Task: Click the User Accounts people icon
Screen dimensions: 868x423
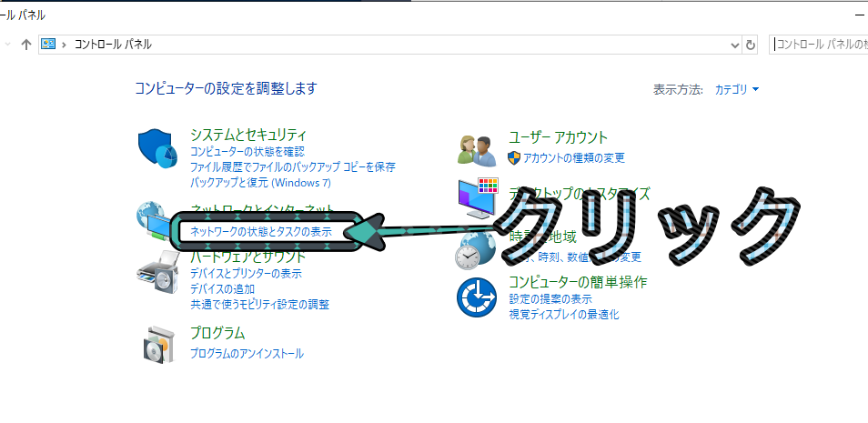Action: pyautogui.click(x=477, y=150)
